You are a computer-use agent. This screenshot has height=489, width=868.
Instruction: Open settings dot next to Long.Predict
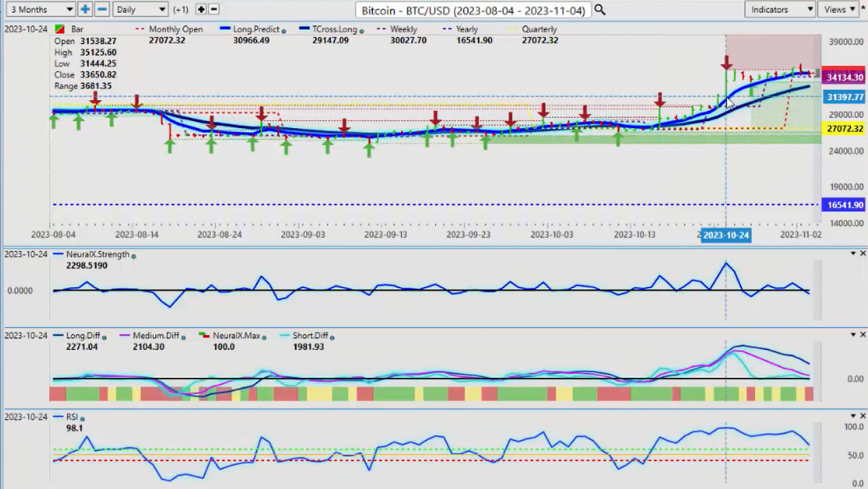click(284, 31)
